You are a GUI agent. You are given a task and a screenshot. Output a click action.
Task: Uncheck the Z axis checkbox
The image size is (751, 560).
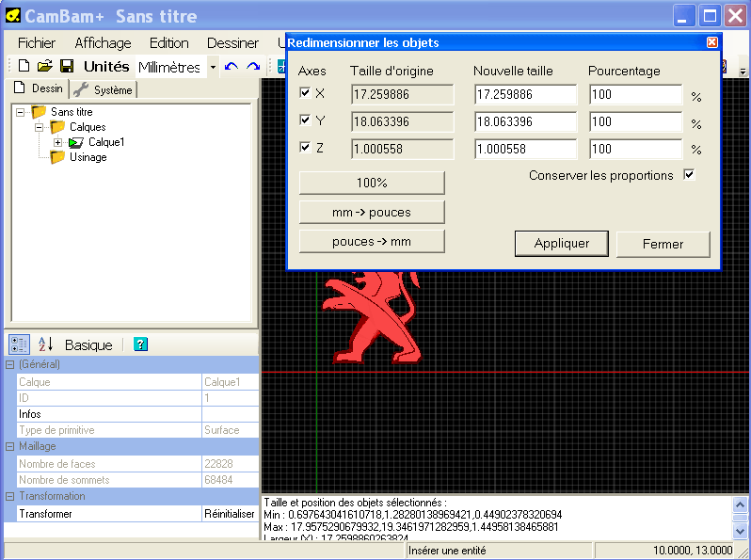click(305, 147)
